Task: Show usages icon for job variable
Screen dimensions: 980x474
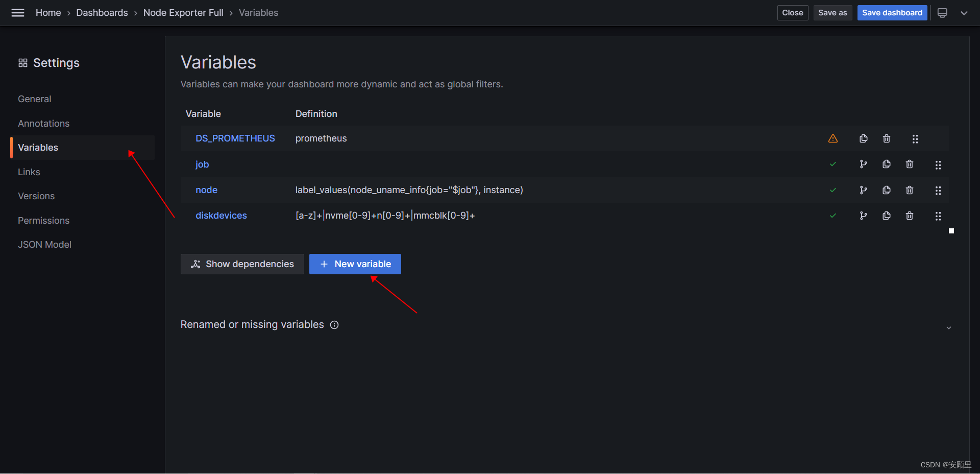Action: 863,164
